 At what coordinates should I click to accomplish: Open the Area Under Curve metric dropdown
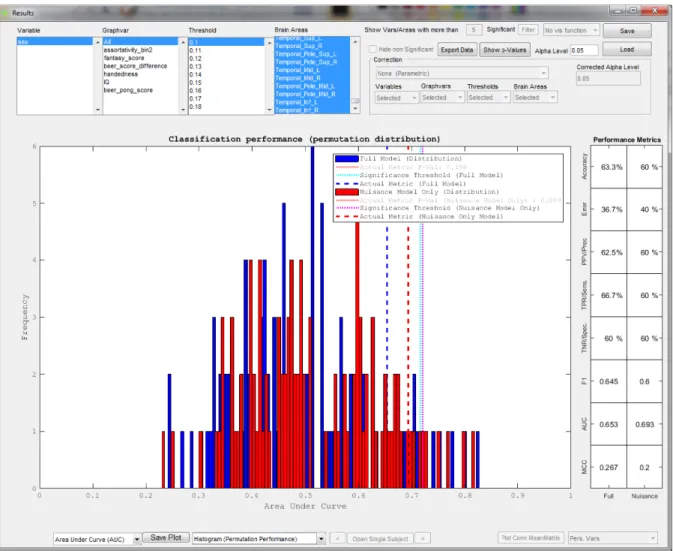(x=97, y=539)
